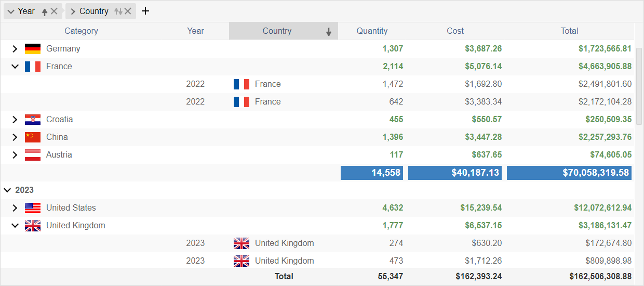This screenshot has height=286, width=644.
Task: Click China total $2,257,293.76
Action: point(605,137)
